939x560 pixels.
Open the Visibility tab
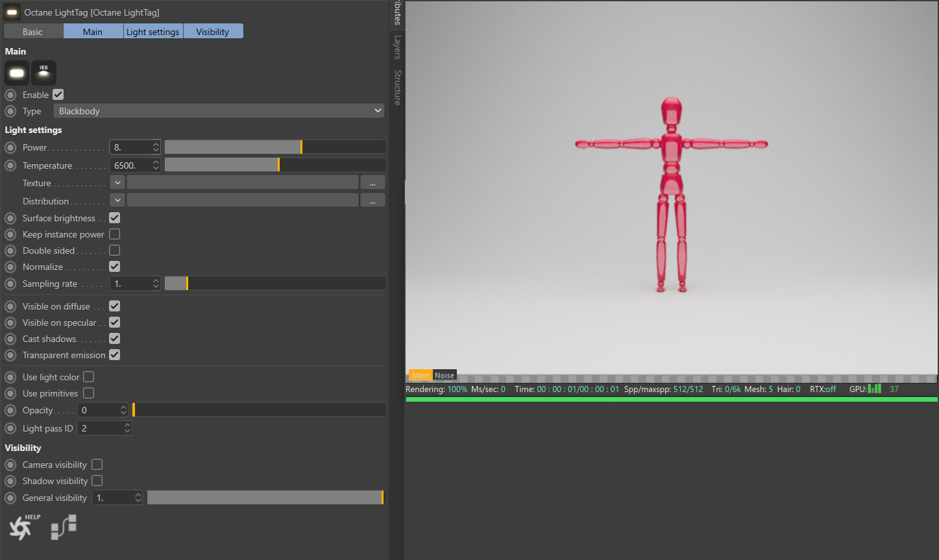pos(213,32)
